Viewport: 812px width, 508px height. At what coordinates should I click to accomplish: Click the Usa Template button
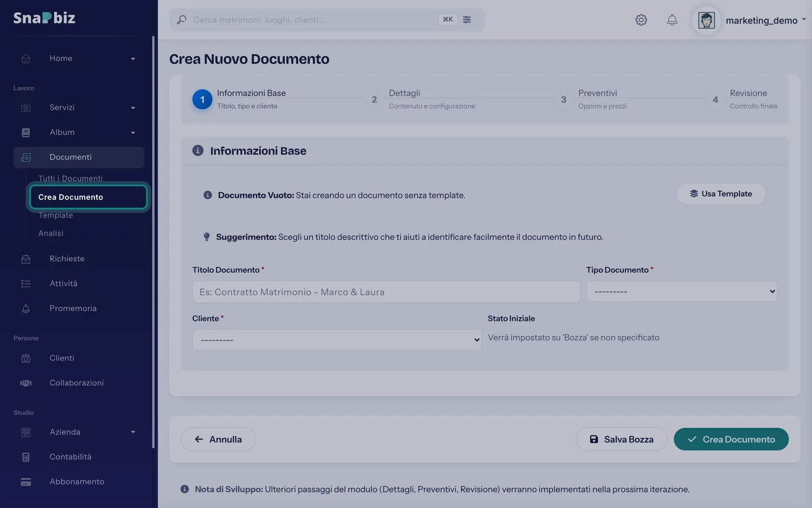tap(721, 194)
